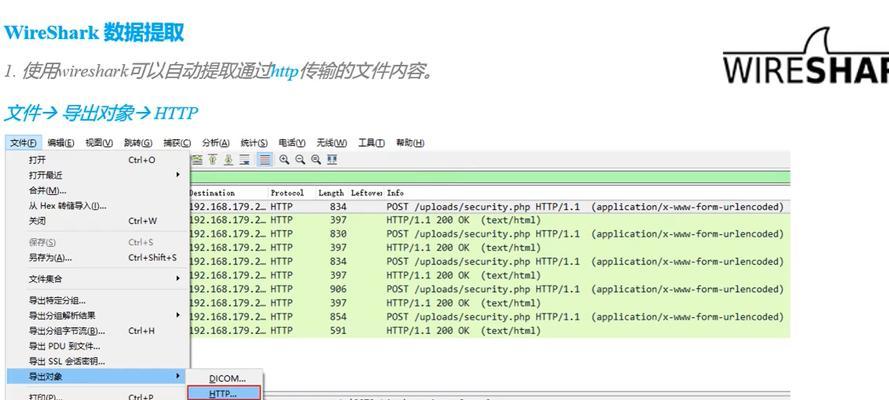Image resolution: width=889 pixels, height=400 pixels.
Task: Select the packet row with length 830
Action: [489, 234]
